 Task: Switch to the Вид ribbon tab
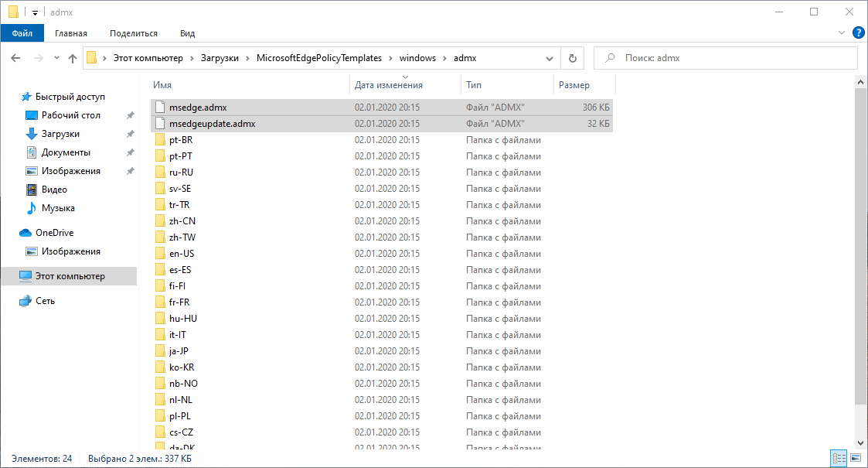[186, 32]
